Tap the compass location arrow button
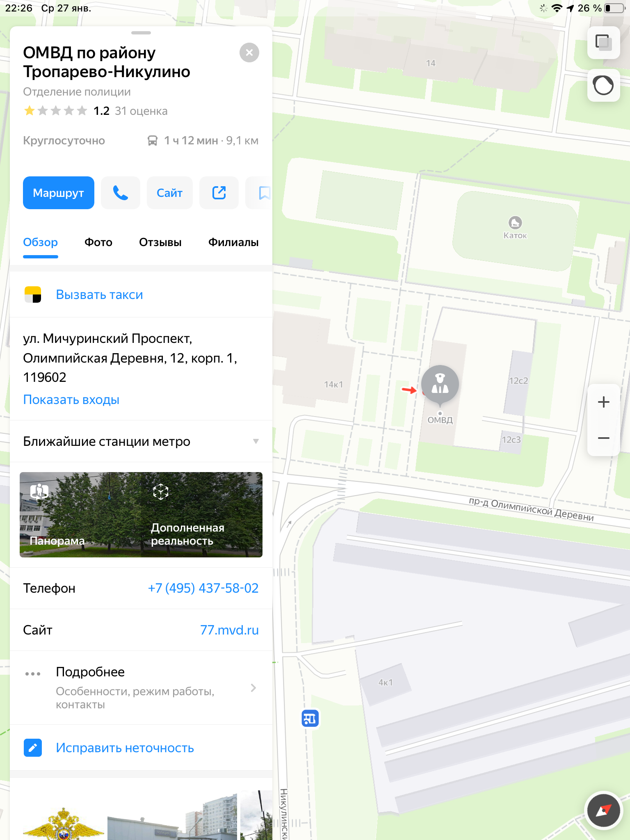630x840 pixels. (x=604, y=810)
